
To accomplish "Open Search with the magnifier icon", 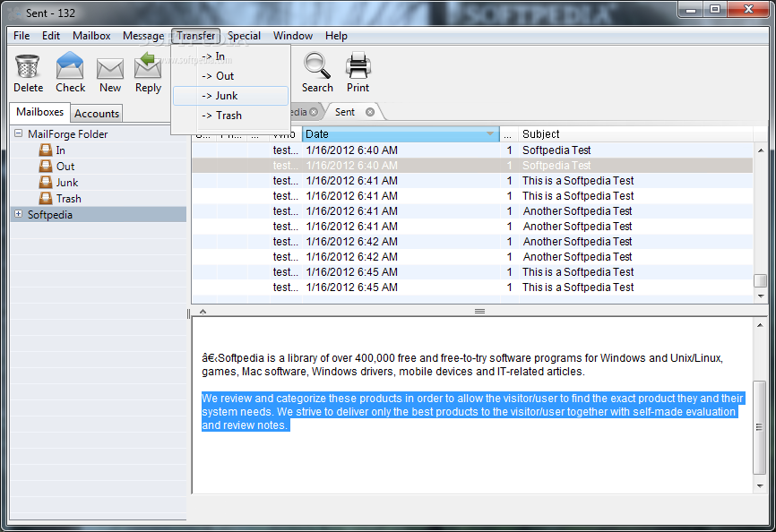I will coord(316,66).
